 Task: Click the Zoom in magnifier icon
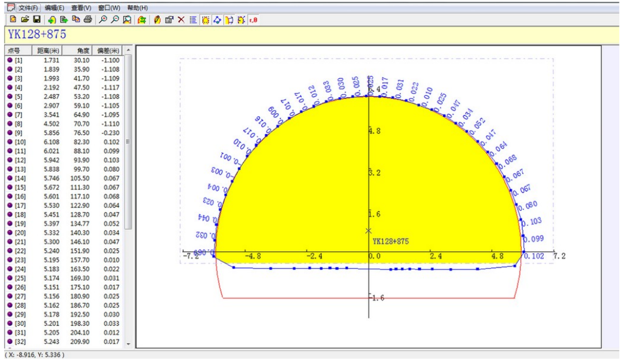point(103,20)
